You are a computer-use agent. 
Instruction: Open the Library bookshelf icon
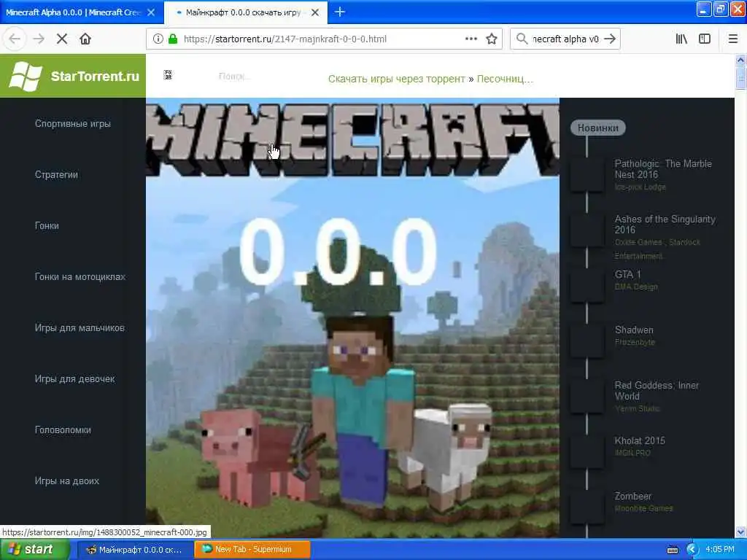pos(681,39)
